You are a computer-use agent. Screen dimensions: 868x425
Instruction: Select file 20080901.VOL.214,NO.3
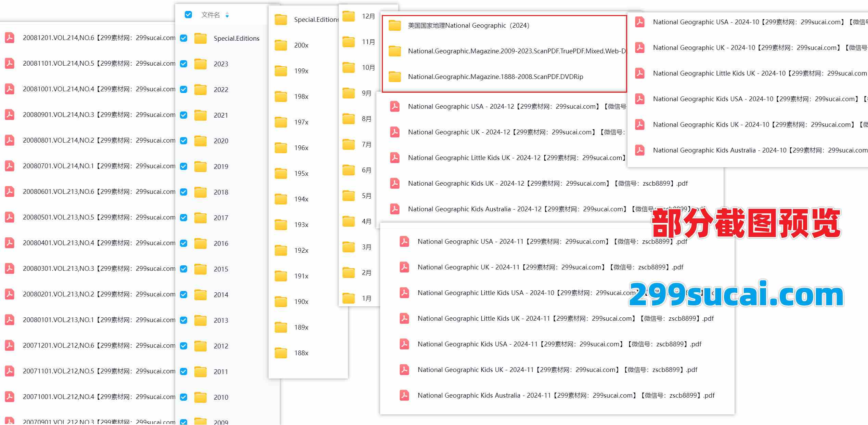[x=99, y=115]
